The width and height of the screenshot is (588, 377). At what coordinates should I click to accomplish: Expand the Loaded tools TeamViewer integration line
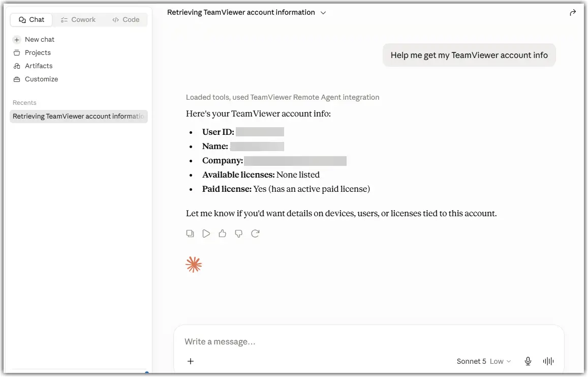pyautogui.click(x=283, y=97)
